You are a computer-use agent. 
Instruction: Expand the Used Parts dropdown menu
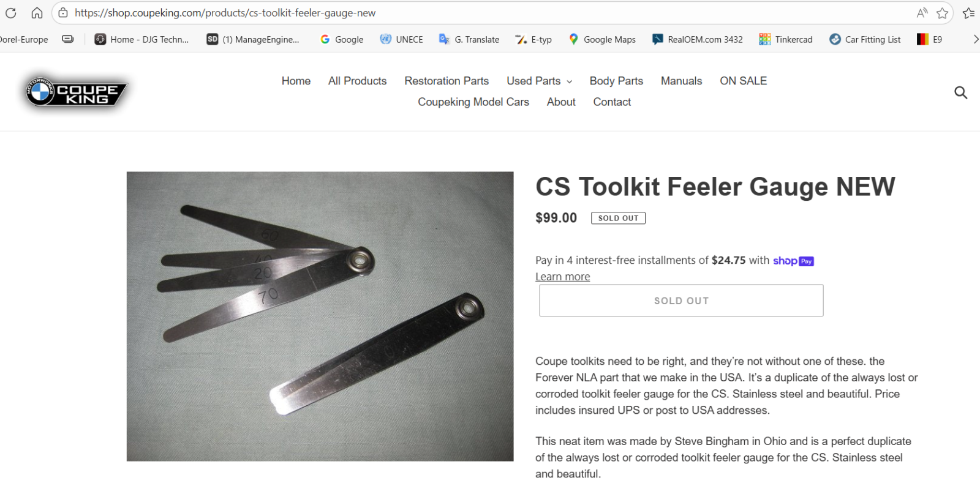540,81
